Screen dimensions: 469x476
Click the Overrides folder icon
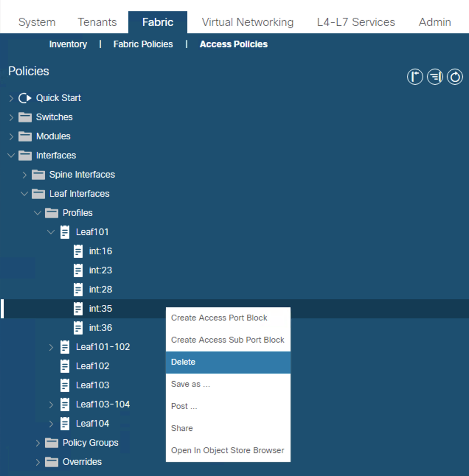pos(52,462)
